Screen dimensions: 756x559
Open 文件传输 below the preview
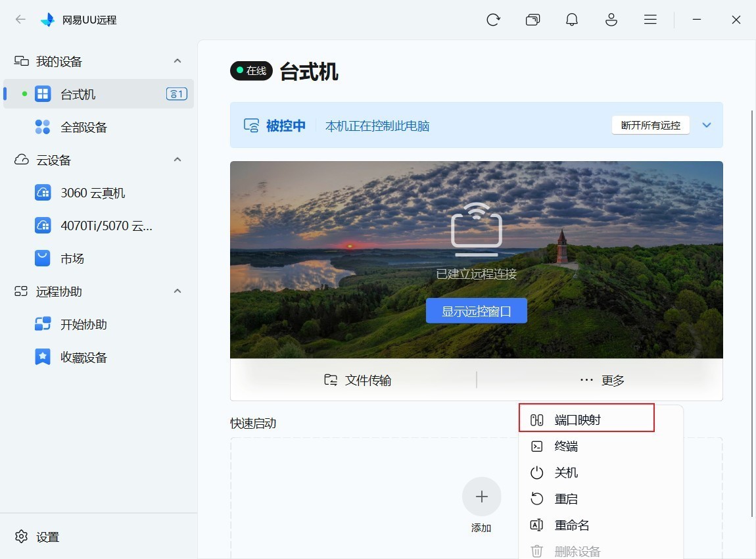[x=357, y=380]
